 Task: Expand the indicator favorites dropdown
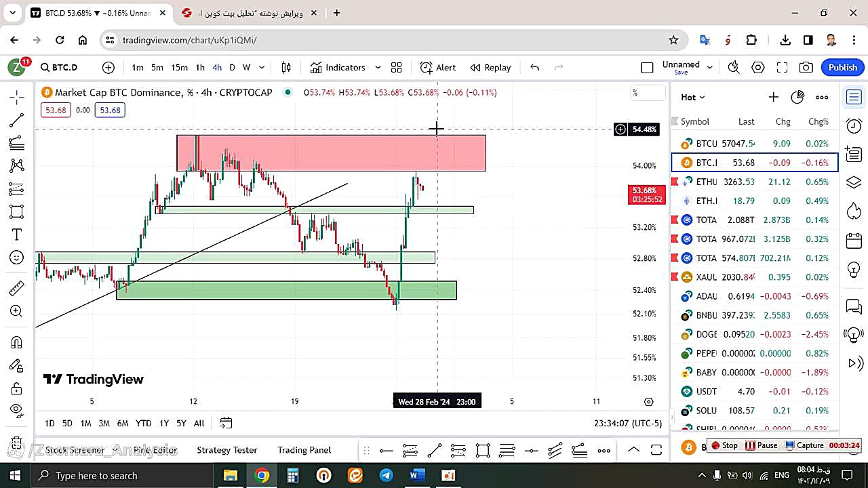(378, 67)
